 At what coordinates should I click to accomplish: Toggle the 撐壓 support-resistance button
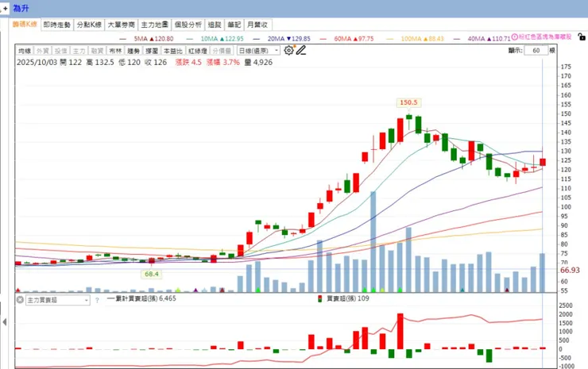tap(152, 51)
